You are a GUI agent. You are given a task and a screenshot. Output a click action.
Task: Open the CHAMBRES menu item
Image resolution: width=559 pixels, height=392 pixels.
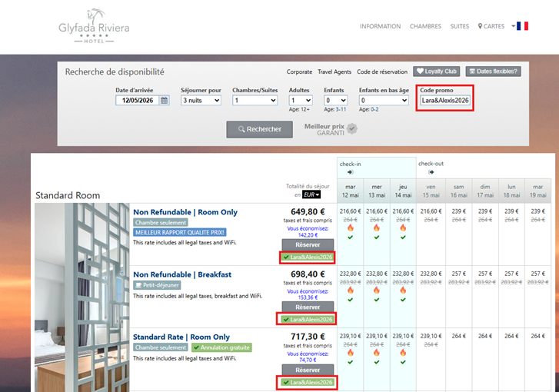[x=425, y=26]
